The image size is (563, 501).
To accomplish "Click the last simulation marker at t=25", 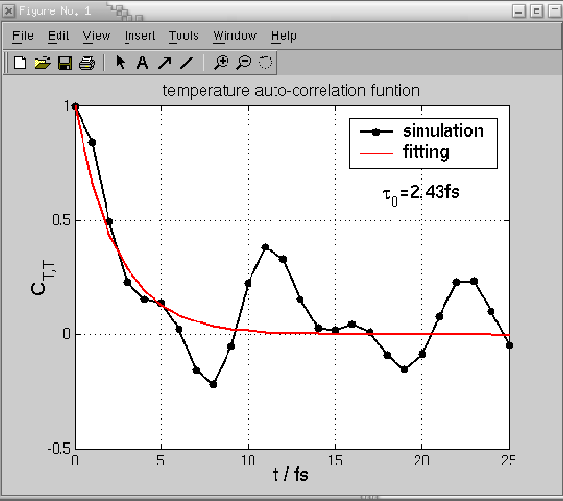I will (509, 345).
